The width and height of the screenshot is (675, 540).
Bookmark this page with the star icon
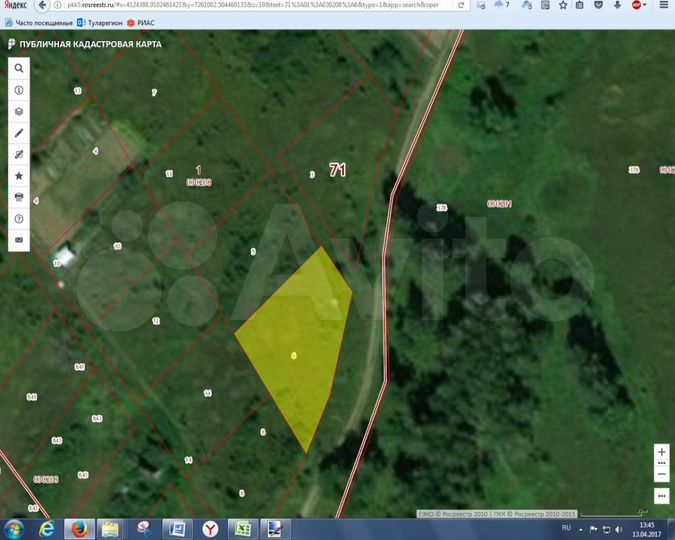point(563,5)
